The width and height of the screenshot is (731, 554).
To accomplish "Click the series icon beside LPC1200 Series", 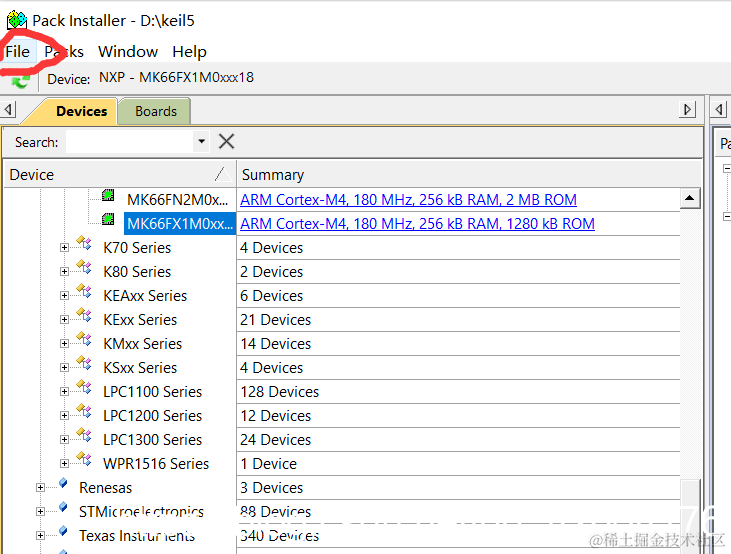I will (84, 411).
